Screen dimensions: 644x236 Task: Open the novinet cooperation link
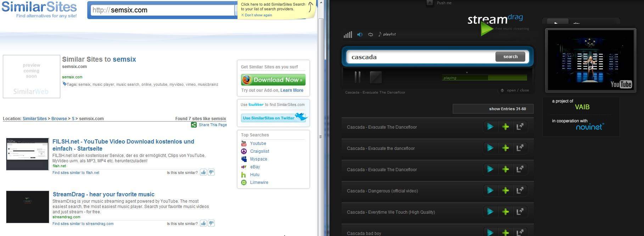pyautogui.click(x=590, y=127)
